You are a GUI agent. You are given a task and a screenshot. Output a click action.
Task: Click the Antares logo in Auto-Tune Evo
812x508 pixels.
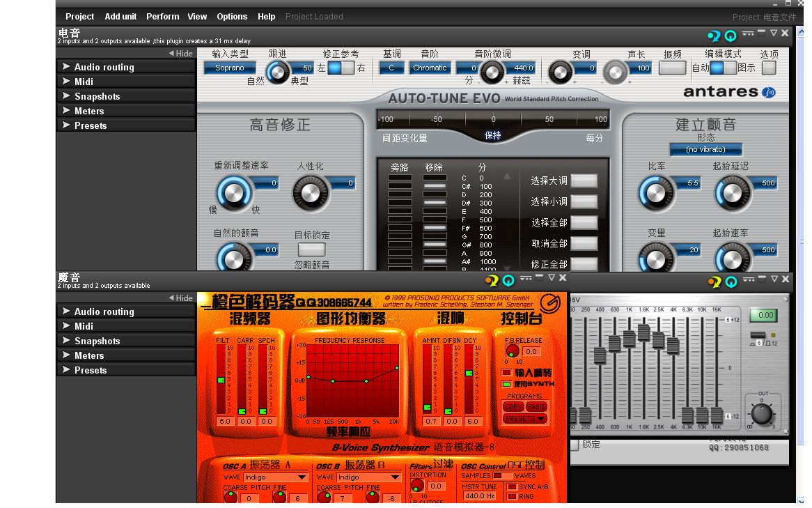[729, 92]
